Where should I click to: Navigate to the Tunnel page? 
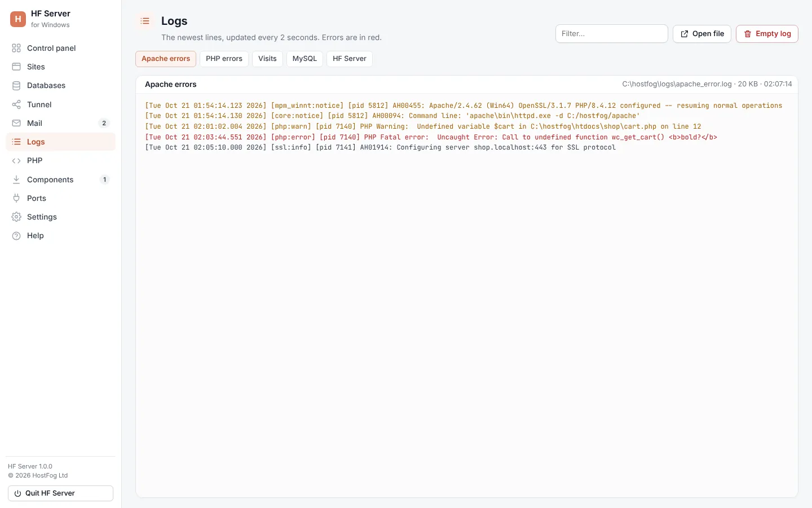(x=60, y=104)
